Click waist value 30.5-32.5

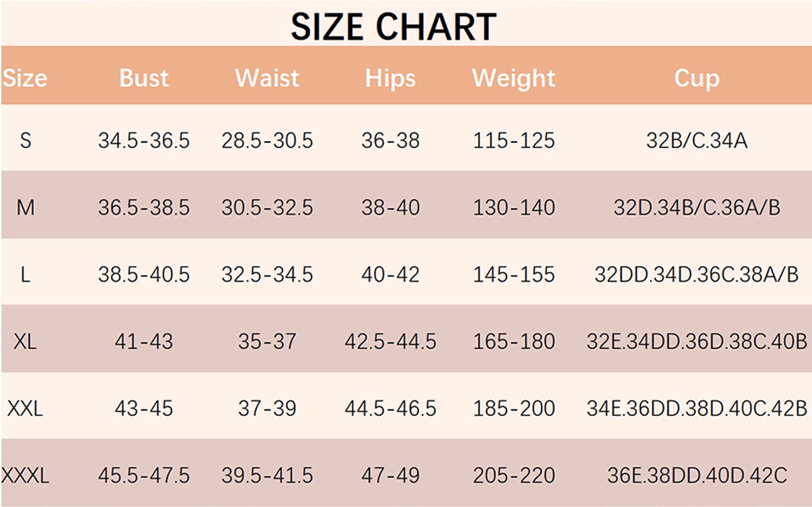tap(267, 208)
